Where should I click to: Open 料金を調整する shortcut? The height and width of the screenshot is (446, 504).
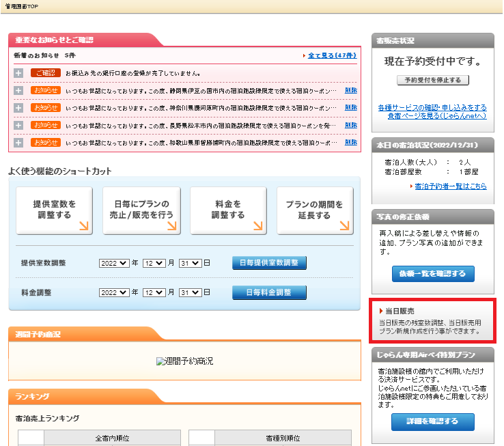228,210
